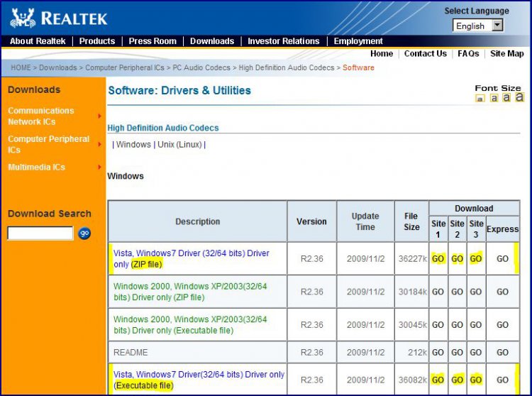
Task: Open Vista/Windows7 driver ZIP file link
Action: tap(192, 258)
